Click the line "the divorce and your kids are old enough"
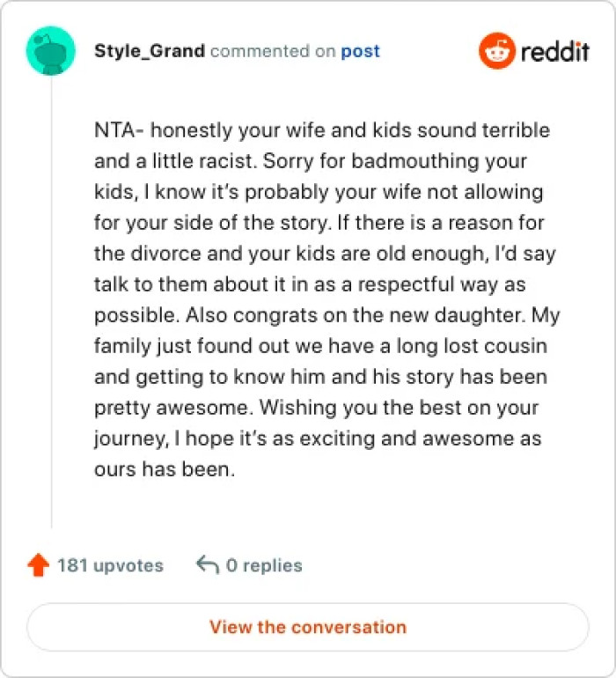This screenshot has width=616, height=678. pos(325,254)
